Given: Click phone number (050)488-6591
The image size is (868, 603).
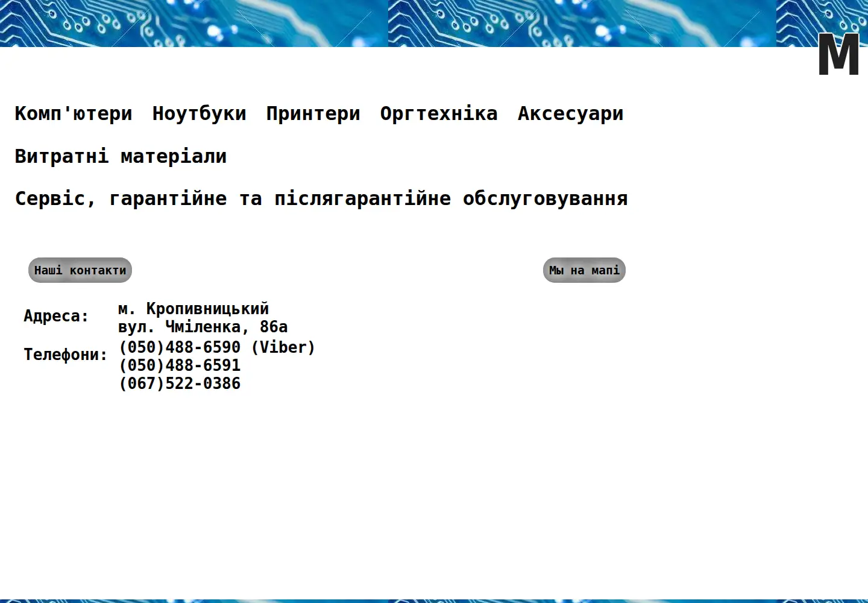Looking at the screenshot, I should click(180, 365).
